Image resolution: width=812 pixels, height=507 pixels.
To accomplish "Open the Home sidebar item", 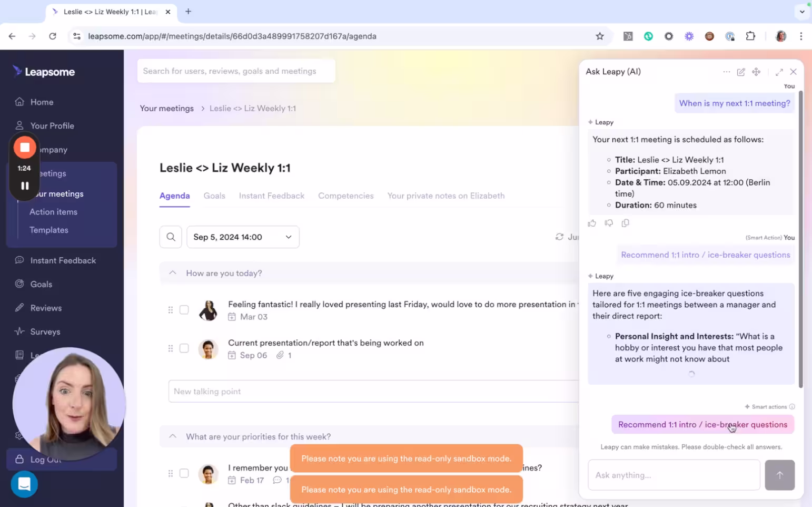I will [42, 102].
